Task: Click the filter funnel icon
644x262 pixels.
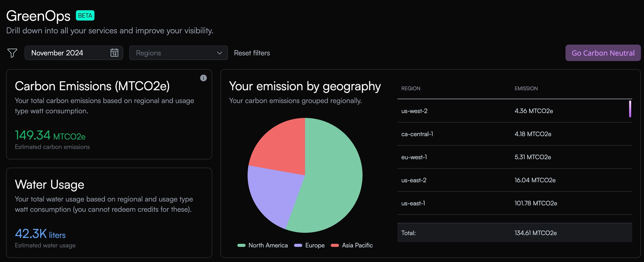Action: [12, 53]
